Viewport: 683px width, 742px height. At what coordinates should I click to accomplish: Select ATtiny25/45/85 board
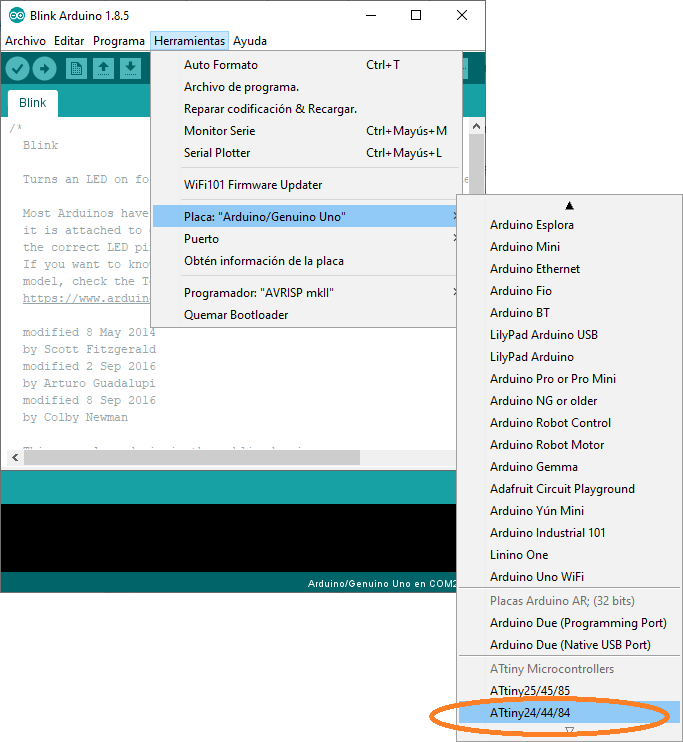click(569, 691)
